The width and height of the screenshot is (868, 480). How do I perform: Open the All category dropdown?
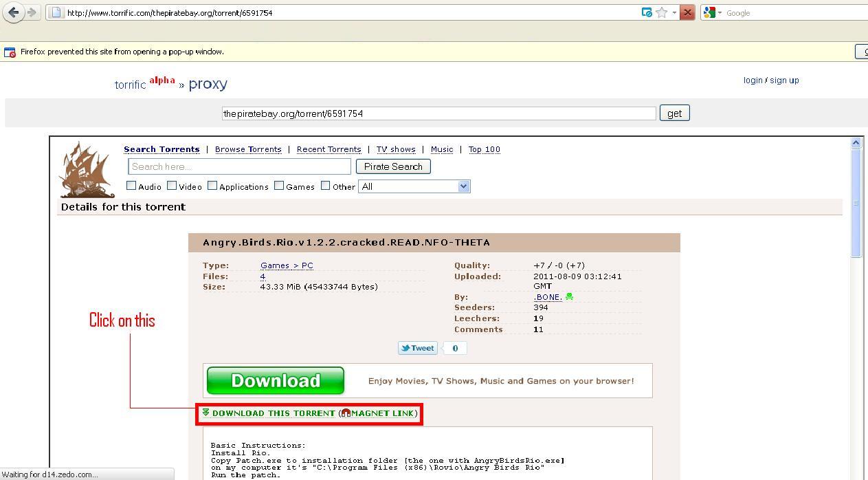[x=414, y=186]
